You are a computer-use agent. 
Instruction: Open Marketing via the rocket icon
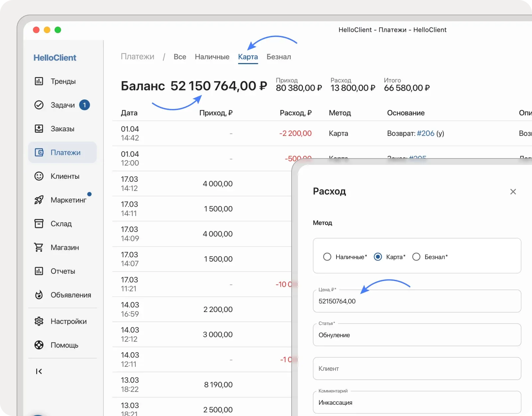(x=39, y=200)
